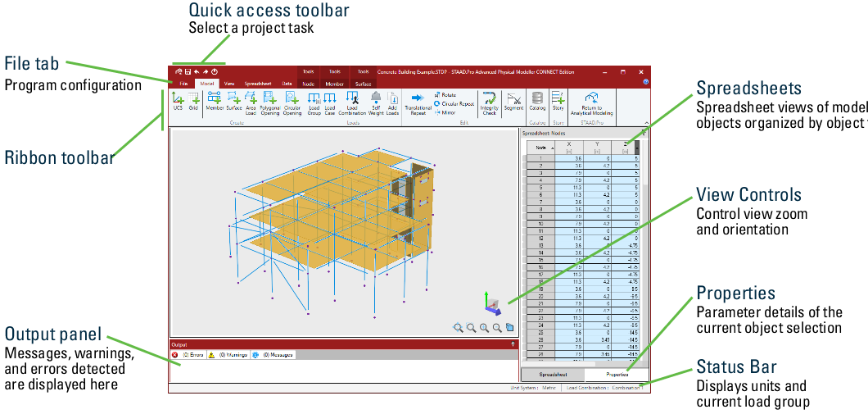Image resolution: width=868 pixels, height=414 pixels.
Task: Click the orientation axis widget in viewport
Action: click(x=491, y=302)
